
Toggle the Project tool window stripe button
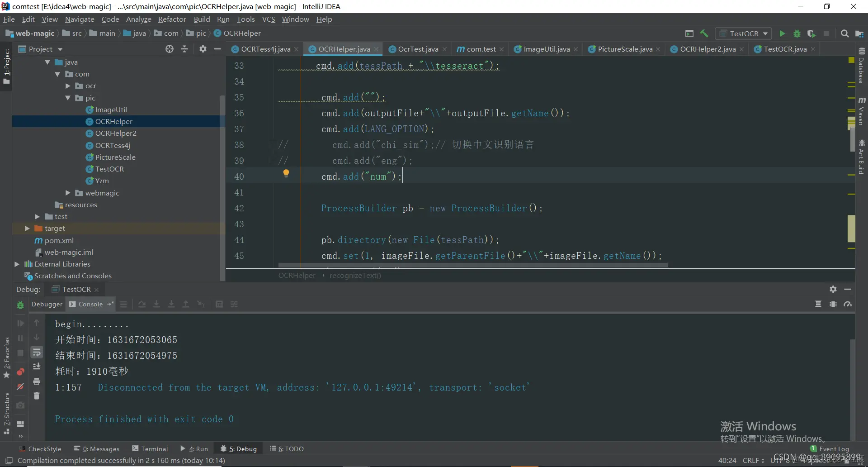click(6, 66)
